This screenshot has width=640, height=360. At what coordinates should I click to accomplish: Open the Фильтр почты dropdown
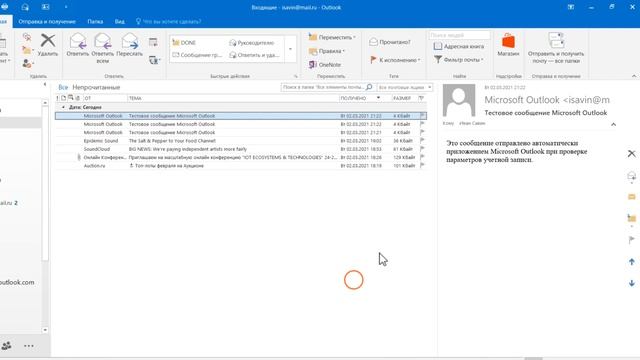point(458,60)
